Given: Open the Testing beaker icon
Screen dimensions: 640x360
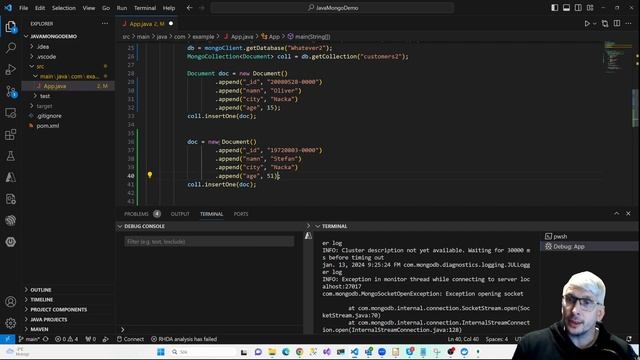Looking at the screenshot, I should point(11,156).
